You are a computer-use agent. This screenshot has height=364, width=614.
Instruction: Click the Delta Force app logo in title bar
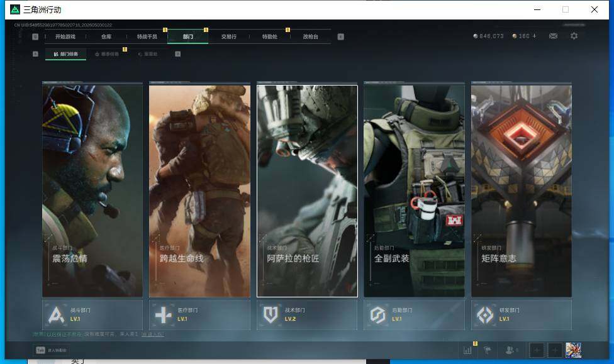point(15,9)
